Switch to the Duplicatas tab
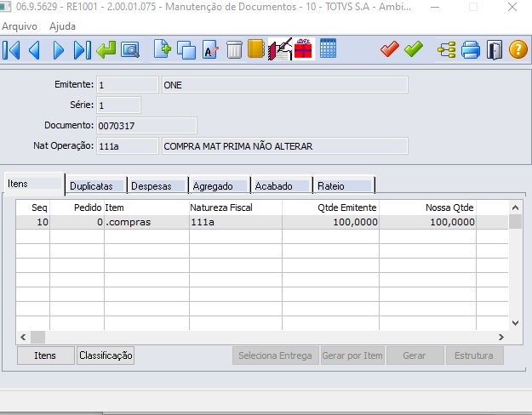The height and width of the screenshot is (415, 532). point(96,186)
